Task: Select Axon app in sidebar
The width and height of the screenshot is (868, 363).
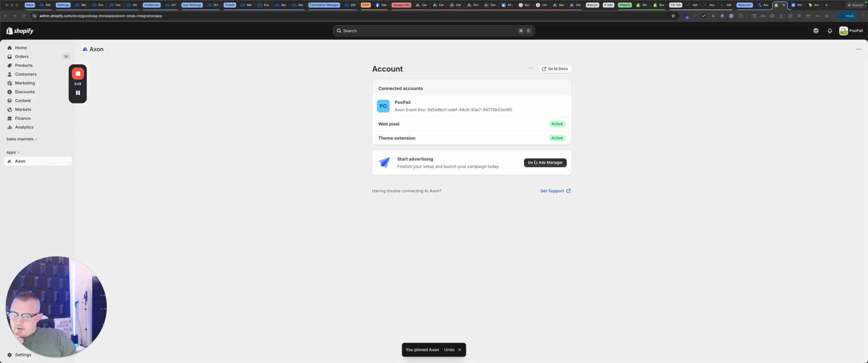Action: click(38, 161)
